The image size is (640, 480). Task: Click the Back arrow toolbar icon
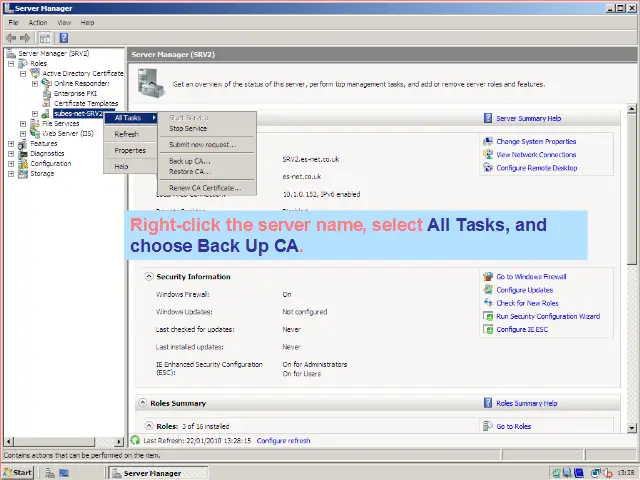(x=11, y=38)
